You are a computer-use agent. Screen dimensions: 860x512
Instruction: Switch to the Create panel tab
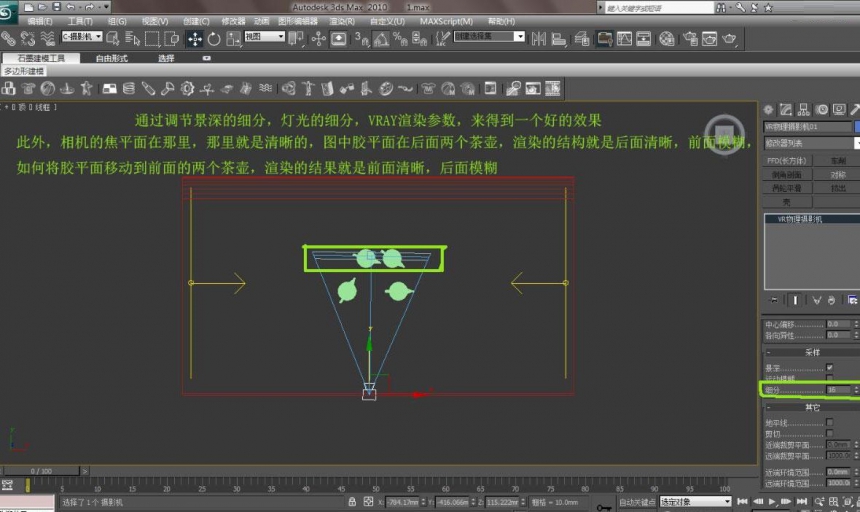tap(768, 110)
